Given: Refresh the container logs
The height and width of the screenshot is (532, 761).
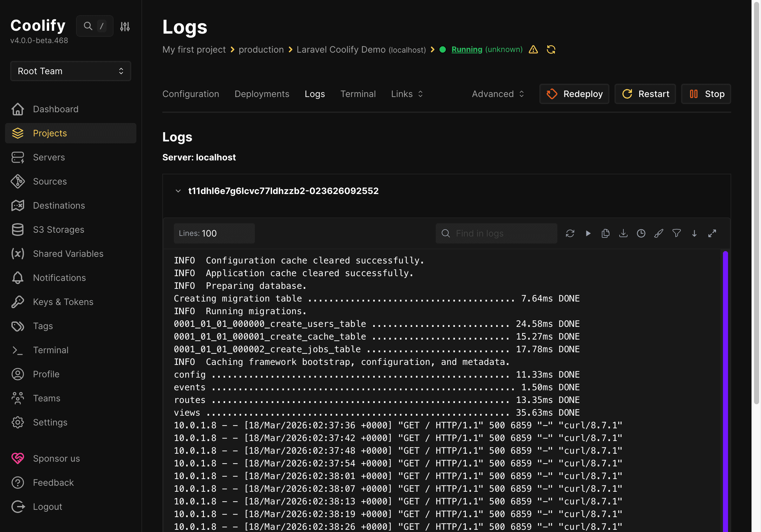Looking at the screenshot, I should [570, 233].
